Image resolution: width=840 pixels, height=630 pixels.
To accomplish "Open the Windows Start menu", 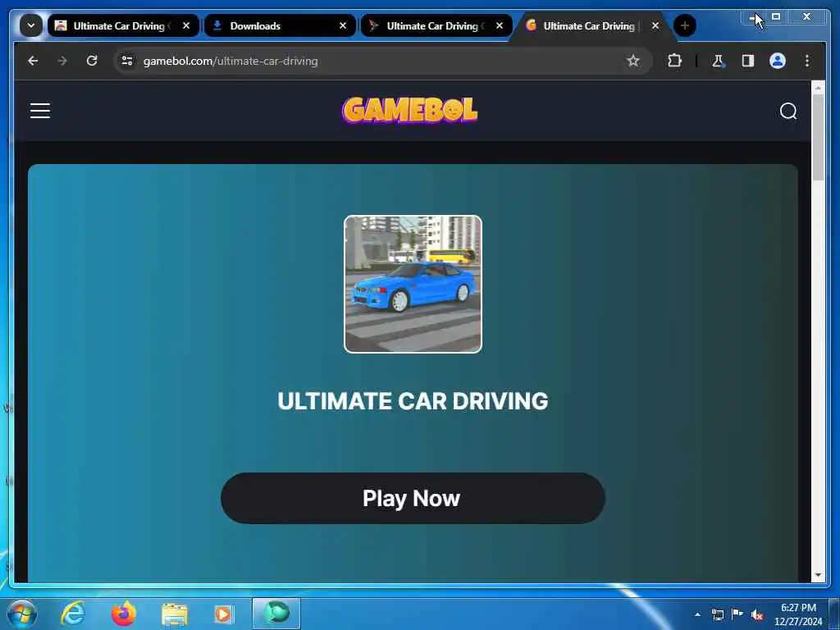I will [x=22, y=614].
